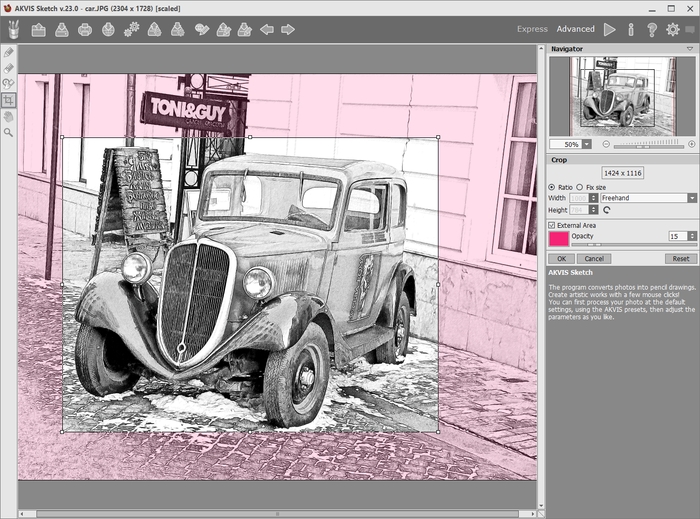Viewport: 700px width, 519px height.
Task: Click the Height stepper arrows
Action: click(593, 210)
